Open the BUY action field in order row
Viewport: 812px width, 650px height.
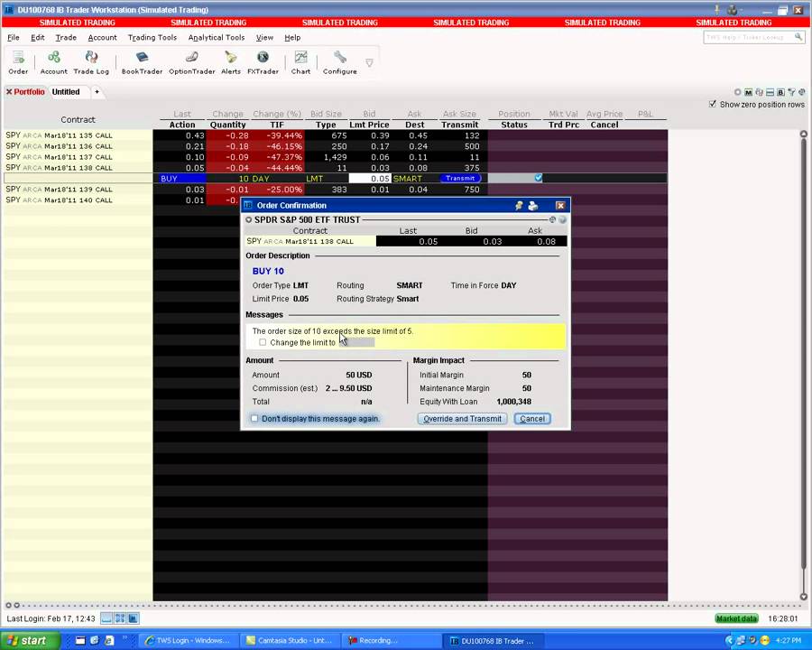pos(180,179)
